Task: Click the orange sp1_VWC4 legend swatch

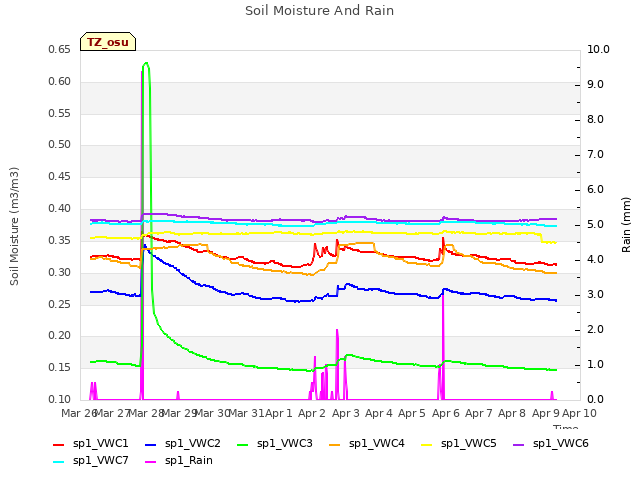Action: [x=335, y=445]
